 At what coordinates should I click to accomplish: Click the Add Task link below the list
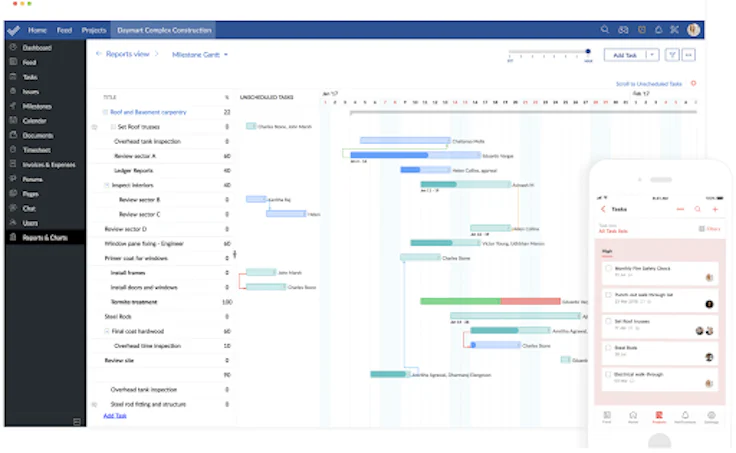(115, 415)
